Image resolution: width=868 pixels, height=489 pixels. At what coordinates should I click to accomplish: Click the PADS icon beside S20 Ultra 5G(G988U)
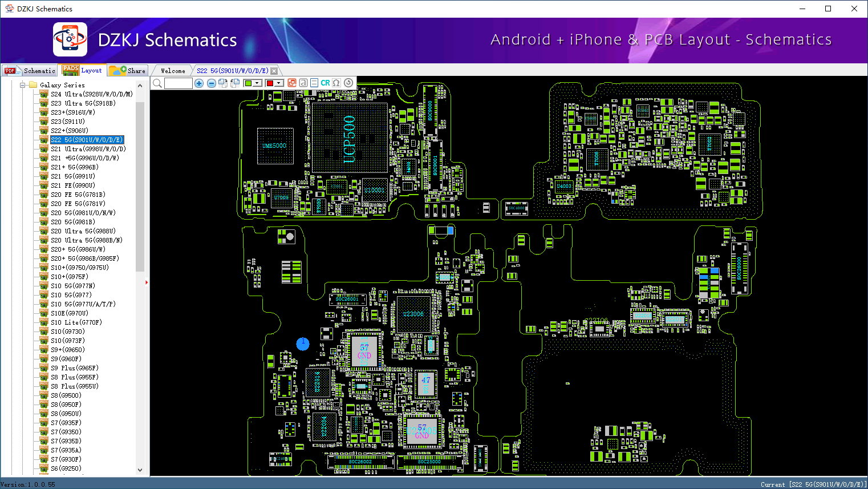pyautogui.click(x=44, y=231)
